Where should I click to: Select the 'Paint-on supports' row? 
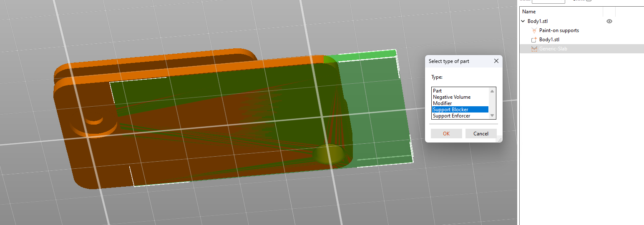click(581, 30)
